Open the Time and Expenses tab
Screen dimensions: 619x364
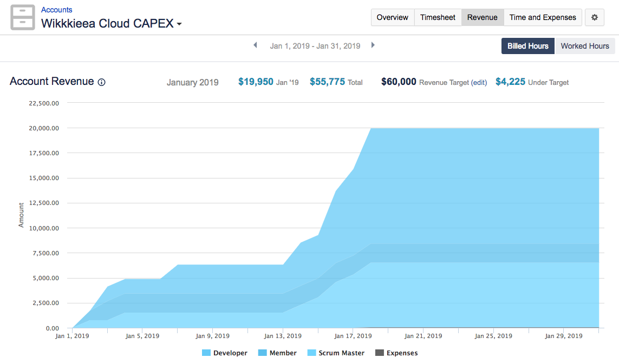point(543,17)
